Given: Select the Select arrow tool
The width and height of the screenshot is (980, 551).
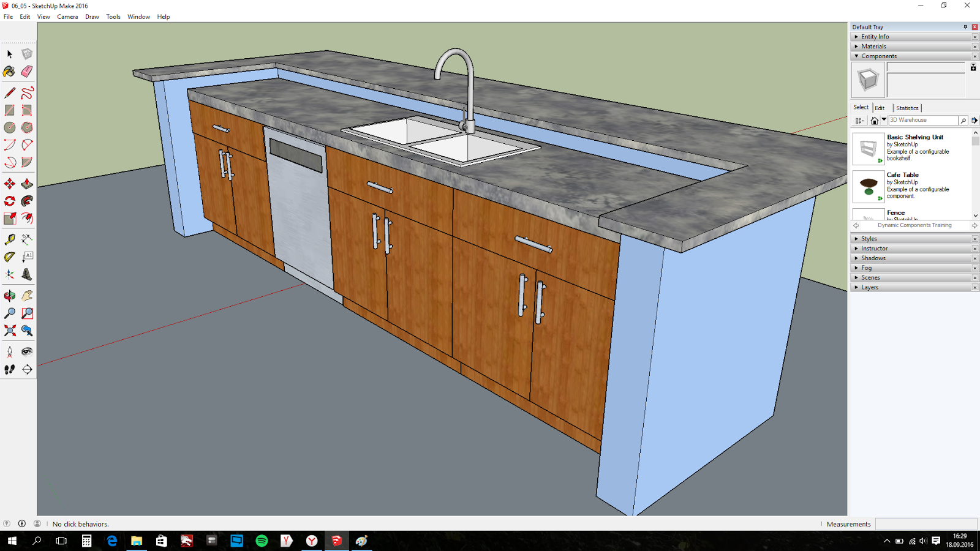Looking at the screenshot, I should point(10,54).
